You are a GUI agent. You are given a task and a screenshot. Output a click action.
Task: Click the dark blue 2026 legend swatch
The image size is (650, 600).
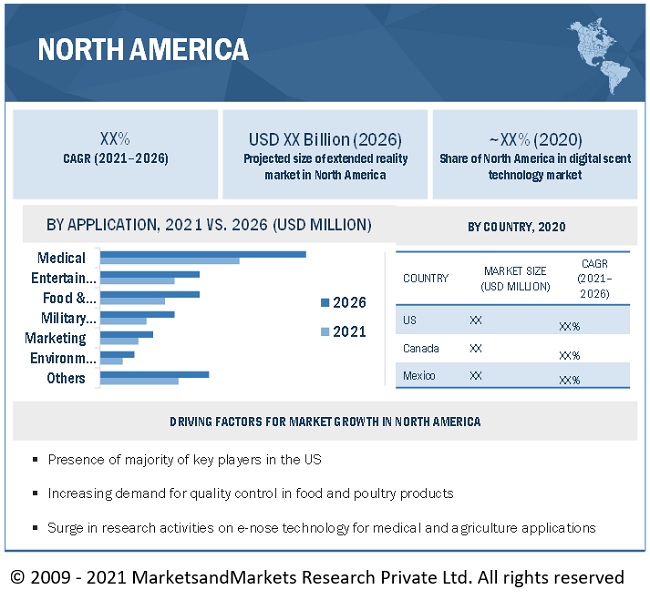click(324, 302)
